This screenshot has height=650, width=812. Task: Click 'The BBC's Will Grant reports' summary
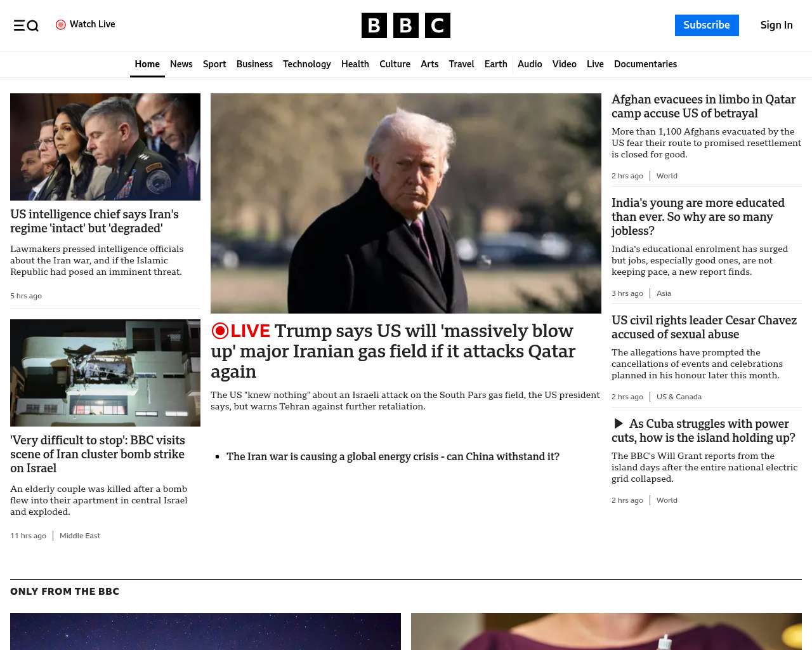click(704, 467)
